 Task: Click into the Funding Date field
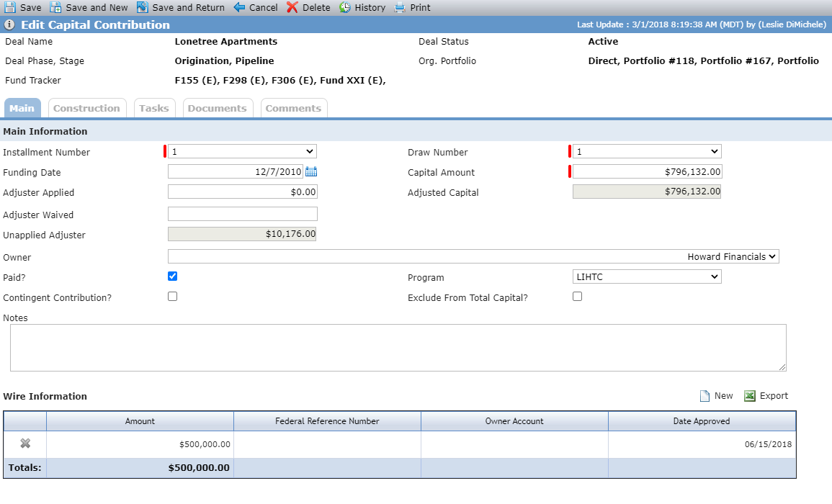pos(236,171)
